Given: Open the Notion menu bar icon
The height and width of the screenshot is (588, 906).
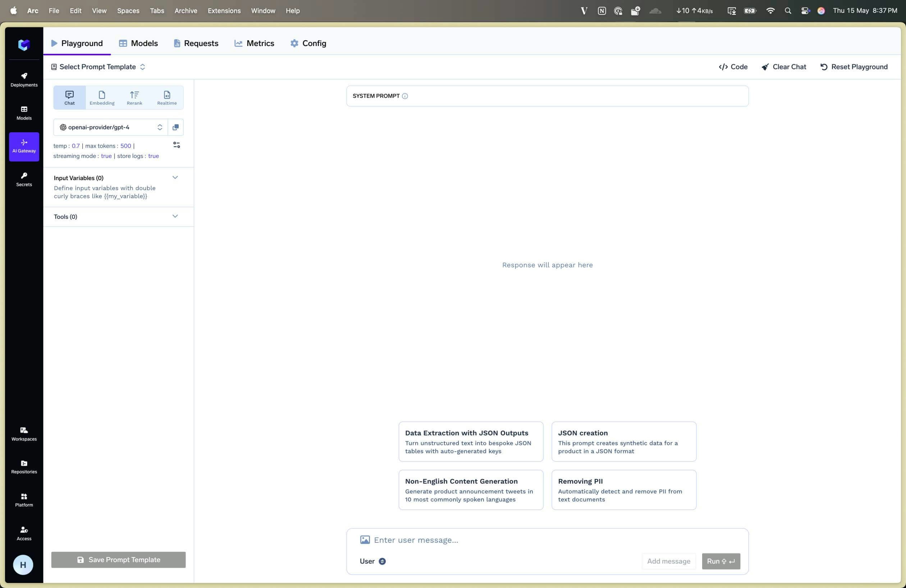Looking at the screenshot, I should [602, 11].
